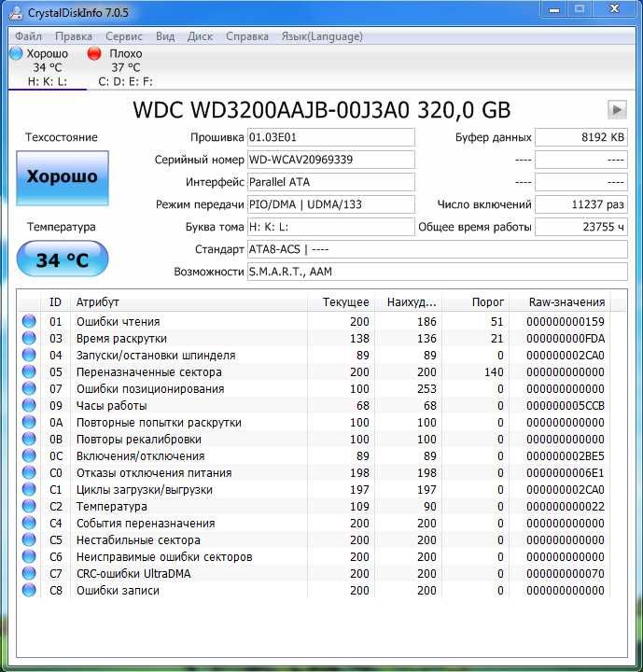Select raw value 000000000070
The image size is (643, 672).
[x=566, y=573]
